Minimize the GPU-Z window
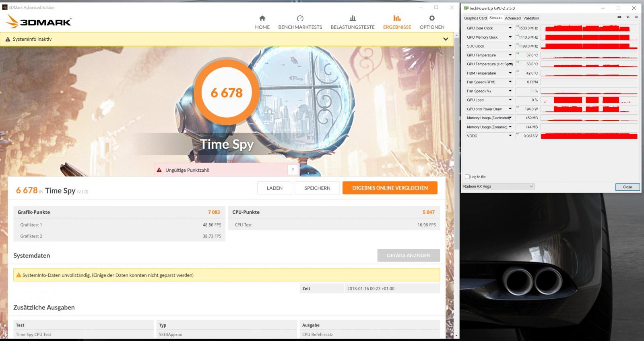This screenshot has width=644, height=341. click(603, 8)
